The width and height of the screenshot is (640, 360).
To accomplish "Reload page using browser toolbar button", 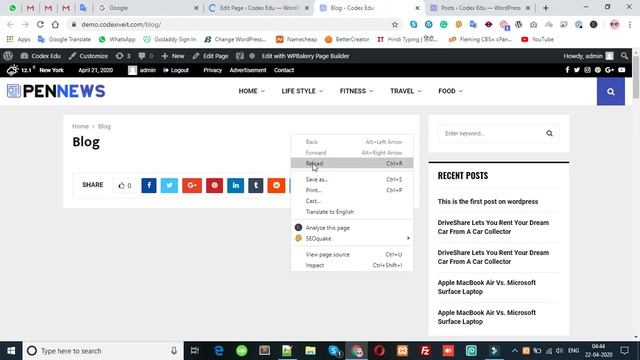I will point(40,24).
